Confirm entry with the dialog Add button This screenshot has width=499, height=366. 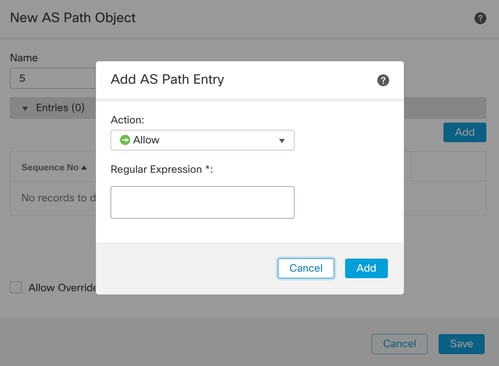[x=366, y=268]
